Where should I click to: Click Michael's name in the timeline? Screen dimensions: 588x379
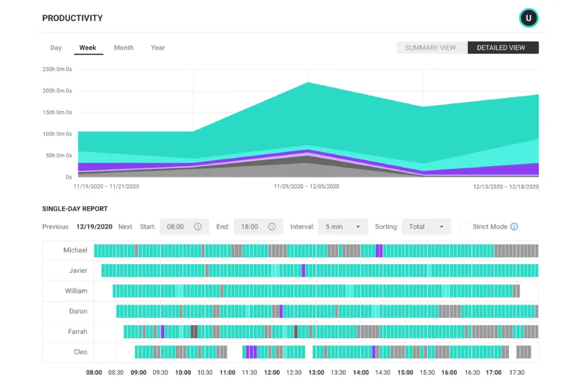(75, 250)
